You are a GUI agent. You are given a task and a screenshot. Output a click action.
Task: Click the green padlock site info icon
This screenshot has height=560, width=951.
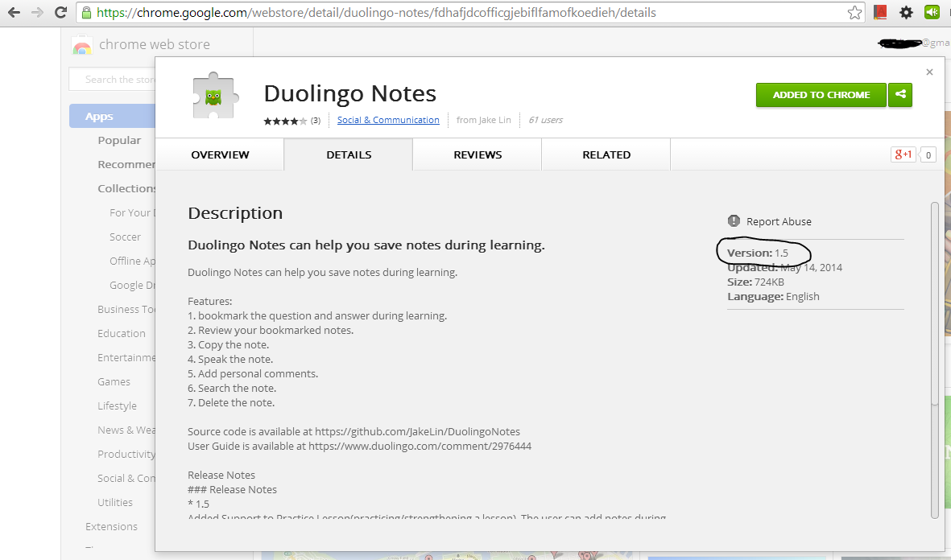[86, 12]
